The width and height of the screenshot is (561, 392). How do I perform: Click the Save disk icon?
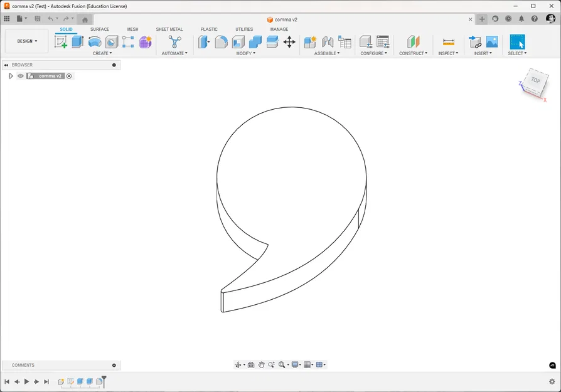pos(38,19)
